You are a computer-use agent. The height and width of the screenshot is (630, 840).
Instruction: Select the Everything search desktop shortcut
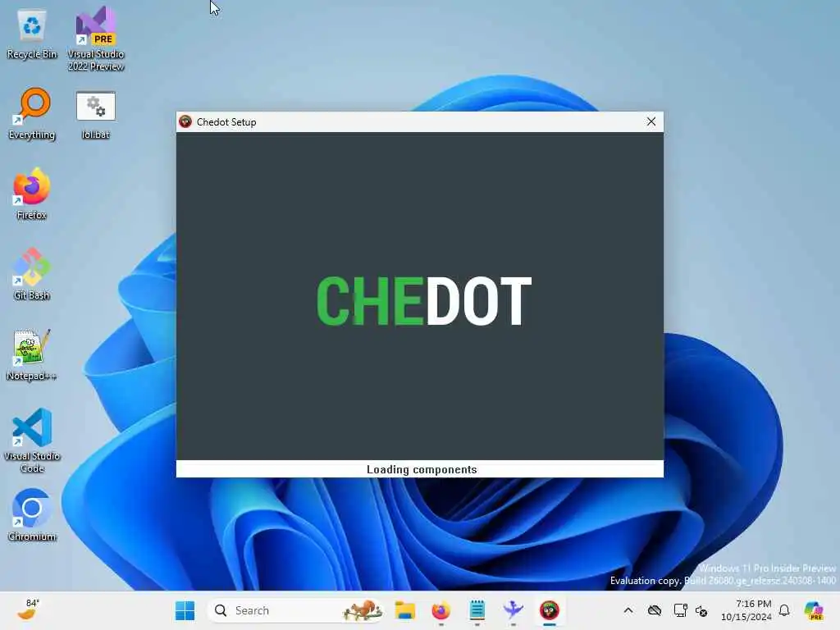coord(32,113)
